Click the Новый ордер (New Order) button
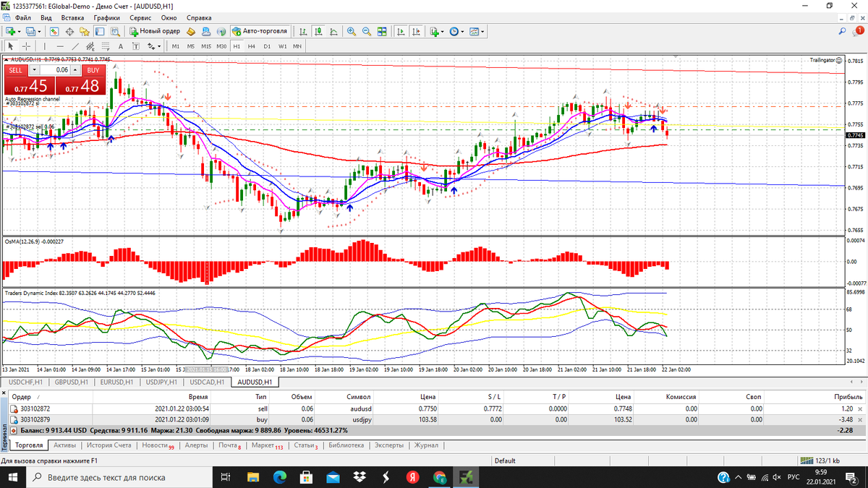Image resolution: width=868 pixels, height=488 pixels. (155, 31)
